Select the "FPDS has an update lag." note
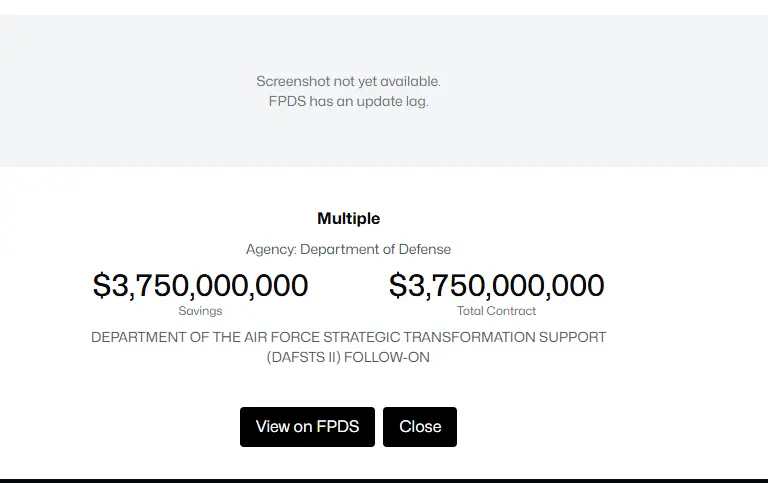 click(348, 101)
